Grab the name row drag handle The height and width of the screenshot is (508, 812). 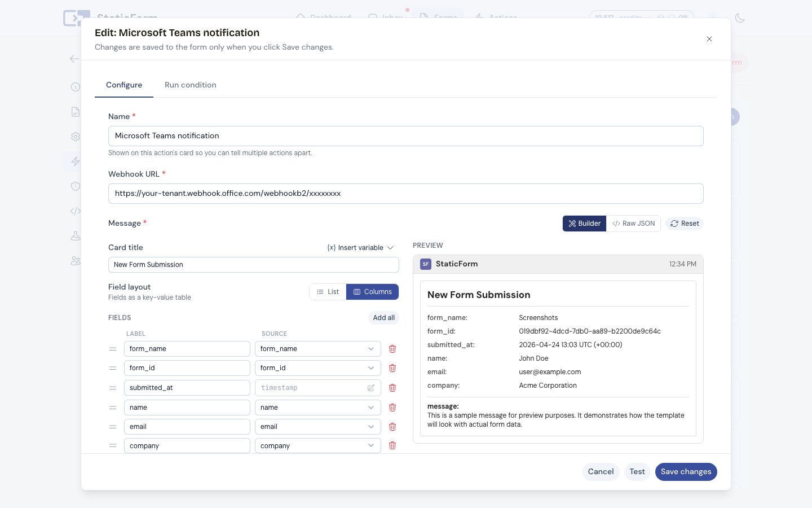[x=113, y=408]
